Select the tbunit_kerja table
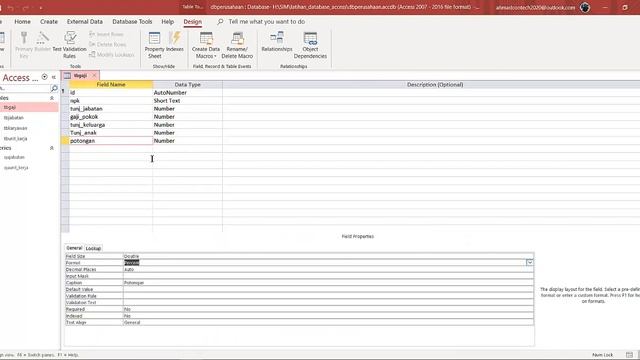 tap(15, 139)
